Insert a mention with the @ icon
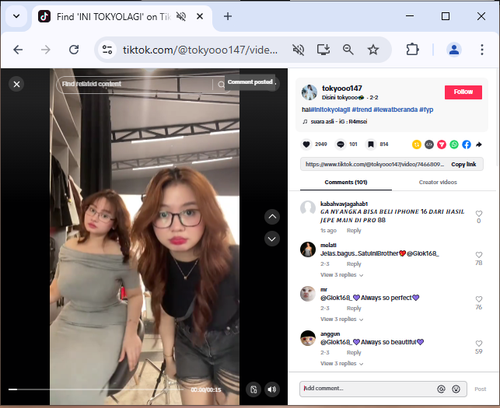This screenshot has height=408, width=500. tap(441, 389)
